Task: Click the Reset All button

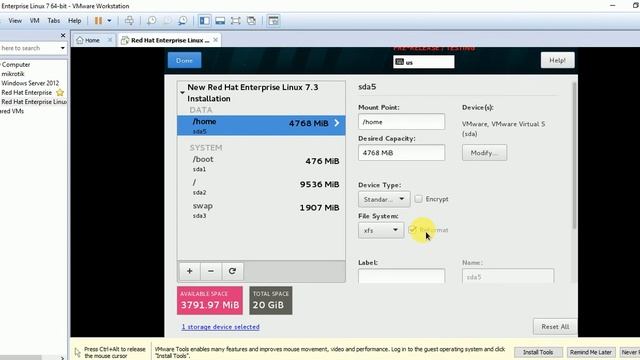Action: click(555, 327)
